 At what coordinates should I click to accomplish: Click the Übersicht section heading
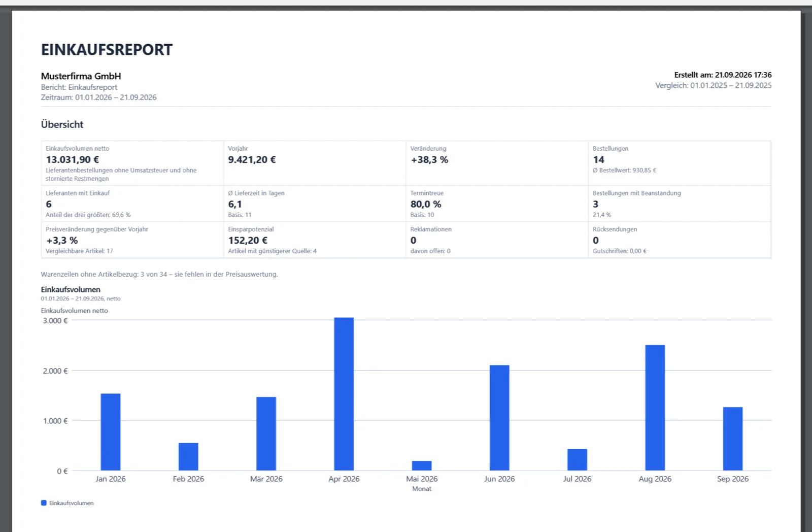[62, 124]
